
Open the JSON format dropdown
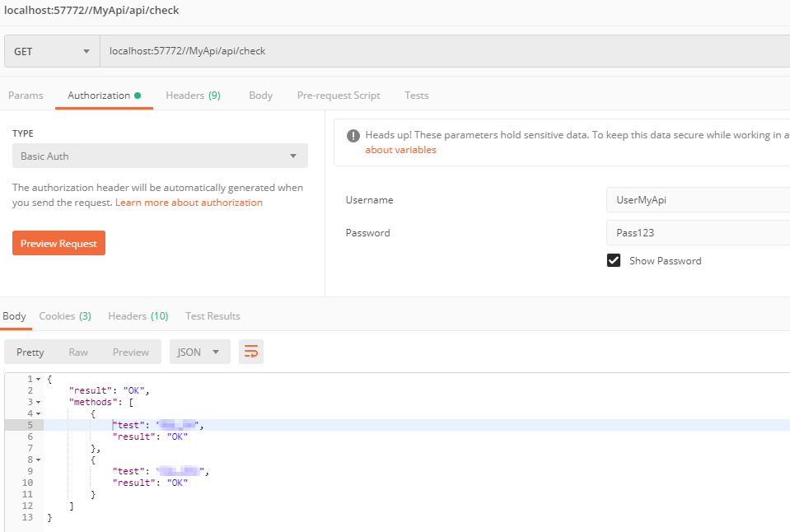[x=199, y=352]
